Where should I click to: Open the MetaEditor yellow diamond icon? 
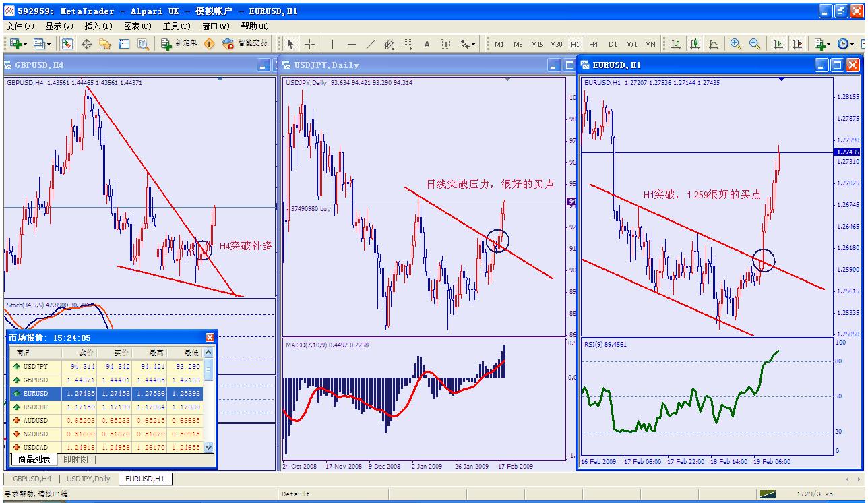click(x=210, y=44)
